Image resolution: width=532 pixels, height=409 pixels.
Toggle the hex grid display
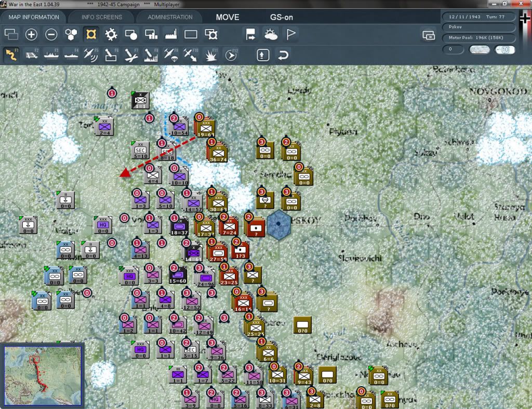71,34
